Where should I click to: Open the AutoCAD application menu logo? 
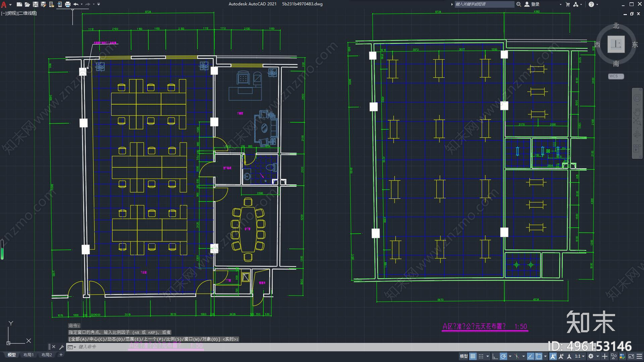click(x=4, y=4)
